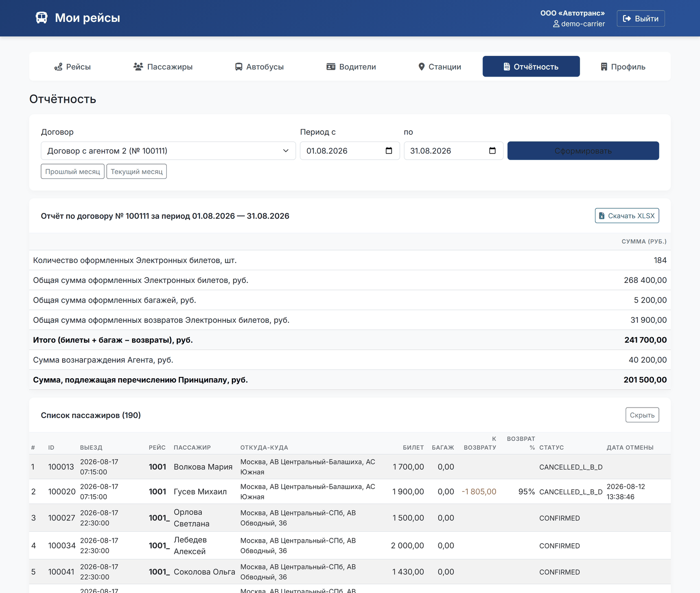Viewport: 700px width, 593px height.
Task: Click ID 100020 in the passenger table
Action: tap(62, 492)
